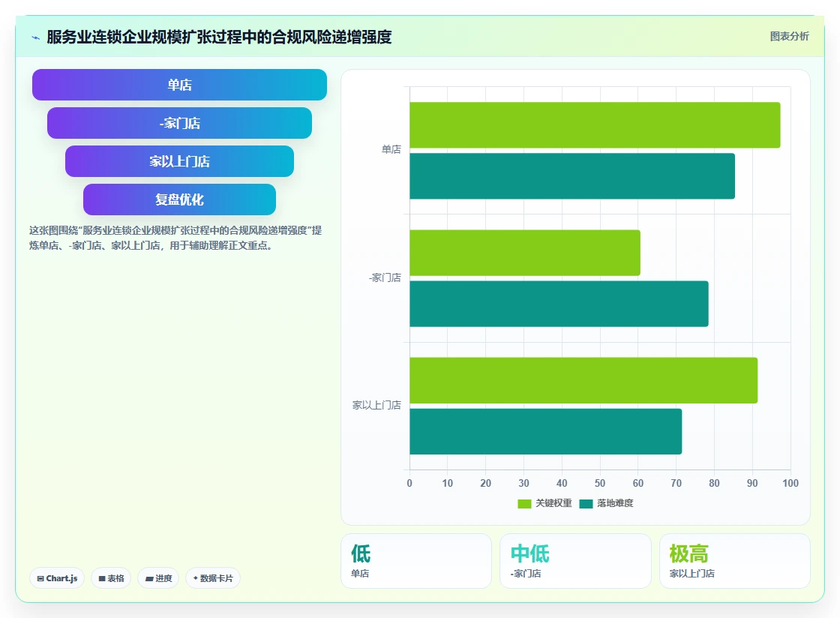
Task: Click the x-axis value 100
Action: pyautogui.click(x=790, y=483)
